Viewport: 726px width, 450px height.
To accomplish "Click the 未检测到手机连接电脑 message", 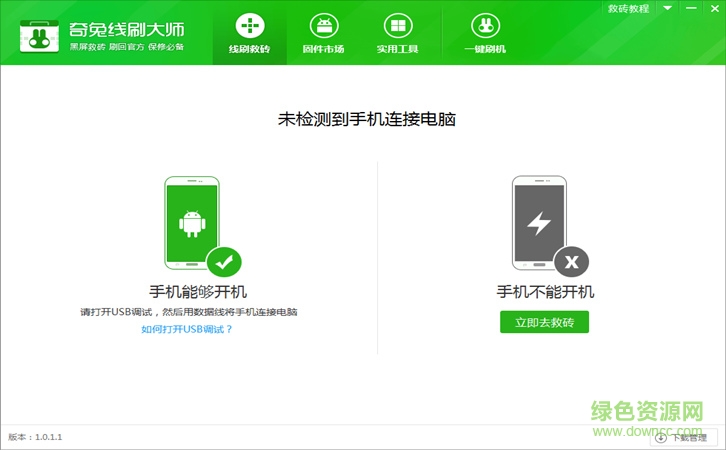I will click(x=367, y=119).
